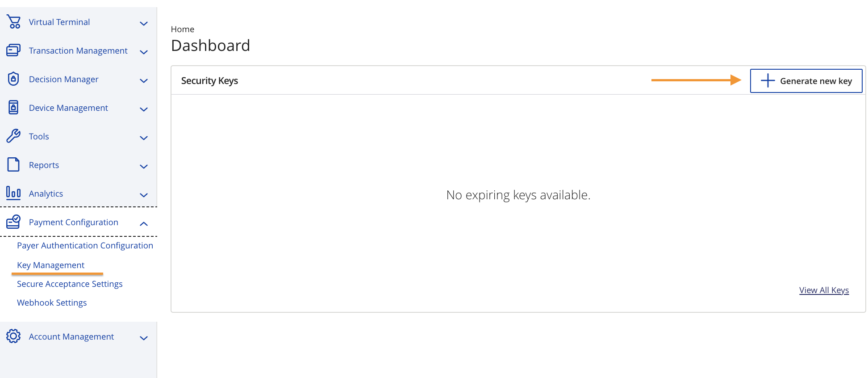Open Key Management submenu item
The width and height of the screenshot is (868, 378).
[x=50, y=265]
